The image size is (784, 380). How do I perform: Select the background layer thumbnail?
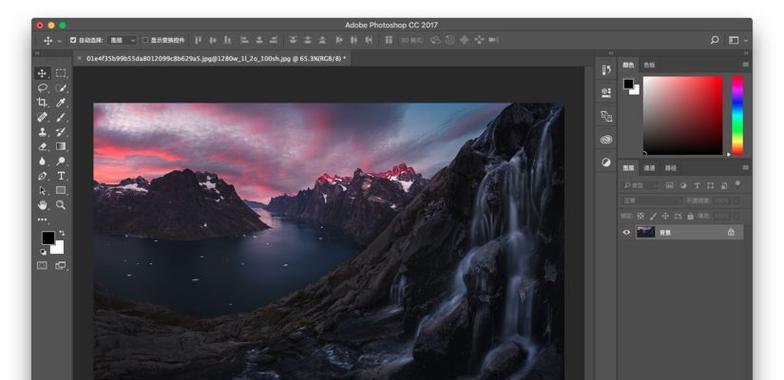coord(646,232)
